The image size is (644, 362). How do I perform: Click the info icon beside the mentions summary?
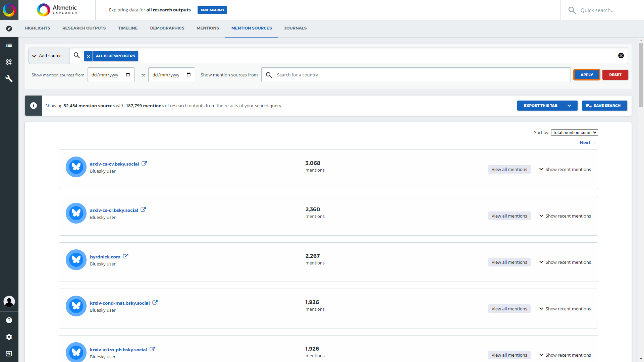(33, 106)
